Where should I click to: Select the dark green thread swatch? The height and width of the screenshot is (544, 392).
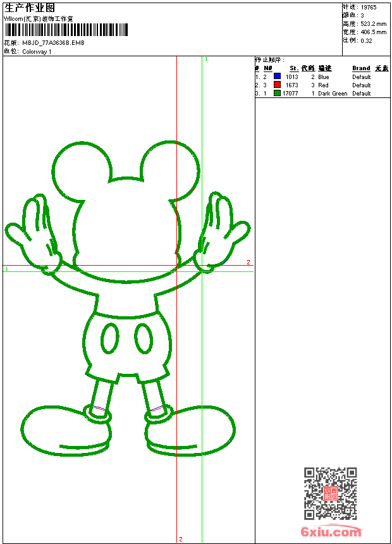tap(277, 93)
